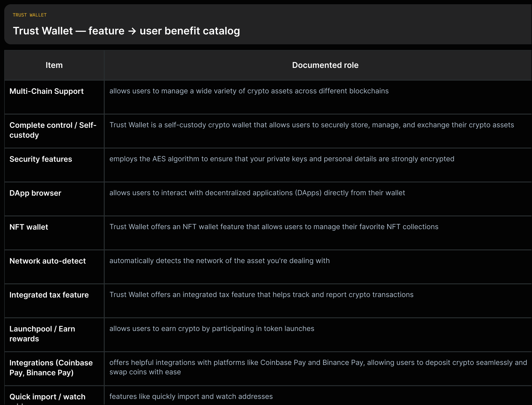Screen dimensions: 532x405
Task: Select the NFT wallet row title
Action: [x=29, y=227]
